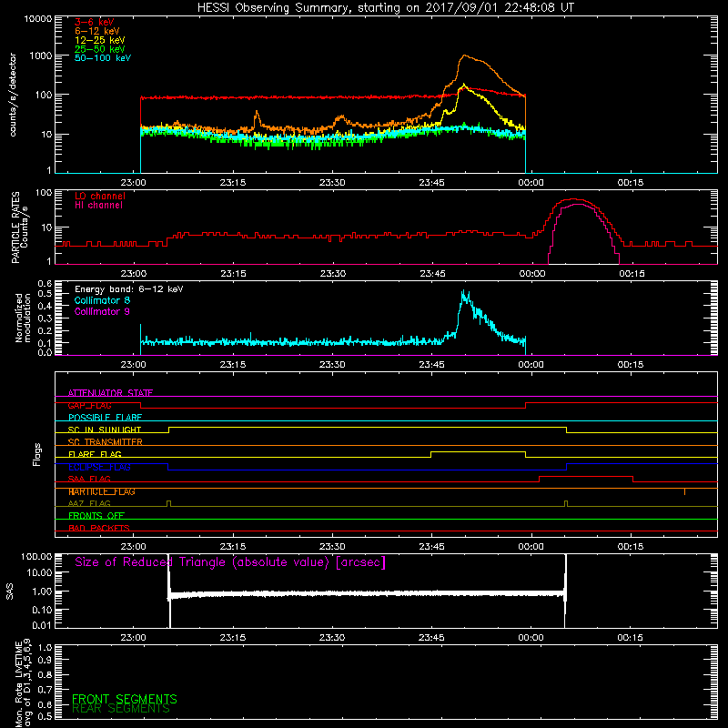Click the PARTICLE RATES axis label
Screen dimensions: 728x728
tap(19, 227)
